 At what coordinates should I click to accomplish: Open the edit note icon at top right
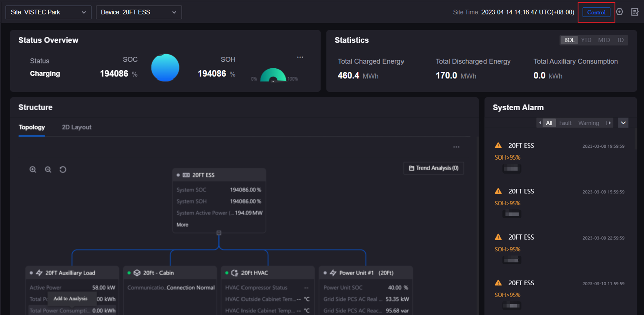tap(635, 12)
